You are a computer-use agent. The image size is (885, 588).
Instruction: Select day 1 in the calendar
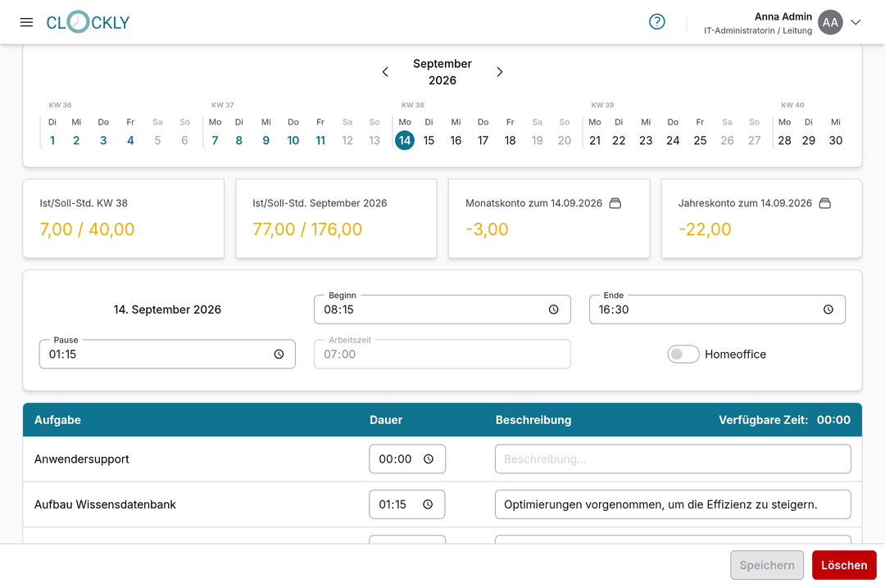coord(52,141)
